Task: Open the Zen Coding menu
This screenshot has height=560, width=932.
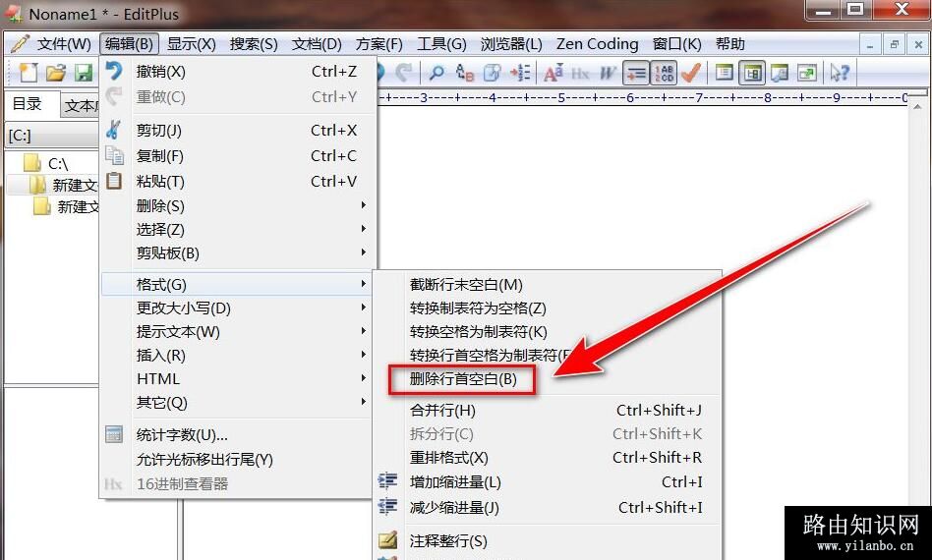Action: click(x=598, y=44)
